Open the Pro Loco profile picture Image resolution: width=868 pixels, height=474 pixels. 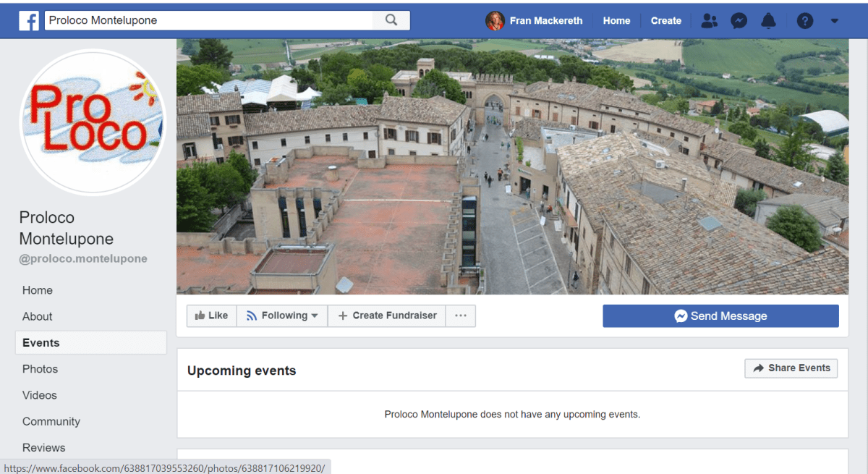(x=92, y=122)
